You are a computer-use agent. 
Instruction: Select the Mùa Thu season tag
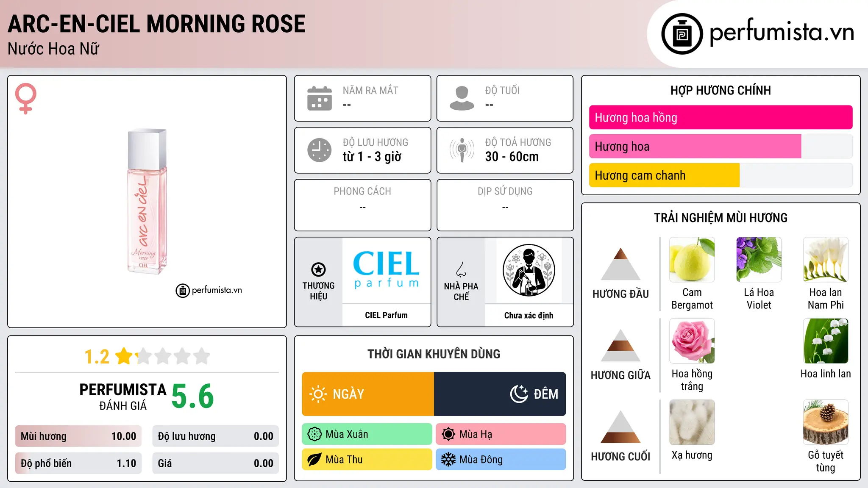(367, 460)
